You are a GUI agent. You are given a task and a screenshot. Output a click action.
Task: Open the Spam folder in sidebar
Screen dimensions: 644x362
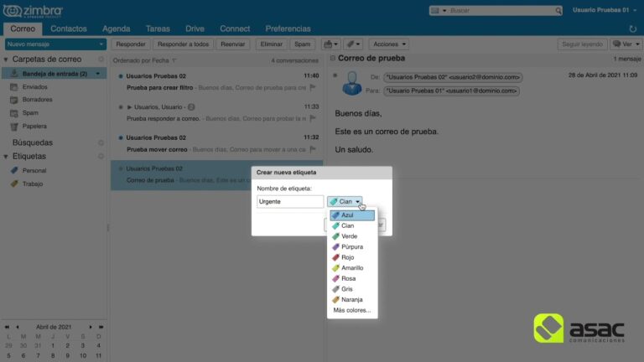30,113
